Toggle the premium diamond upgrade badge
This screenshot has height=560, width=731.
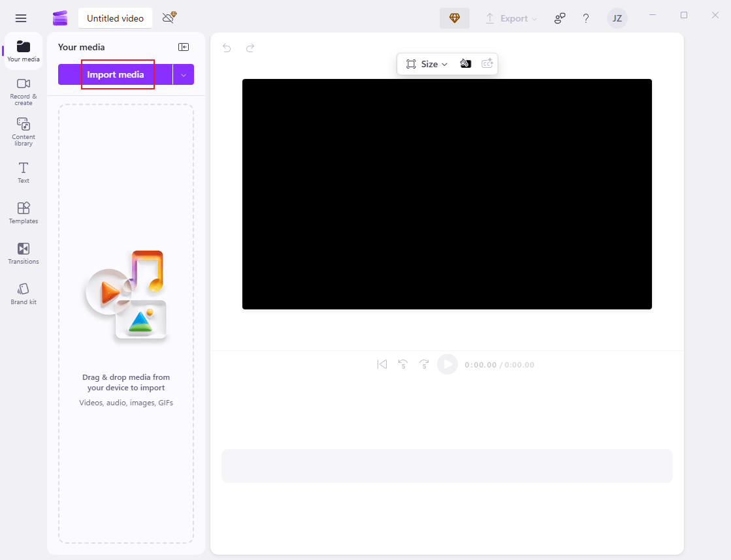pos(455,18)
